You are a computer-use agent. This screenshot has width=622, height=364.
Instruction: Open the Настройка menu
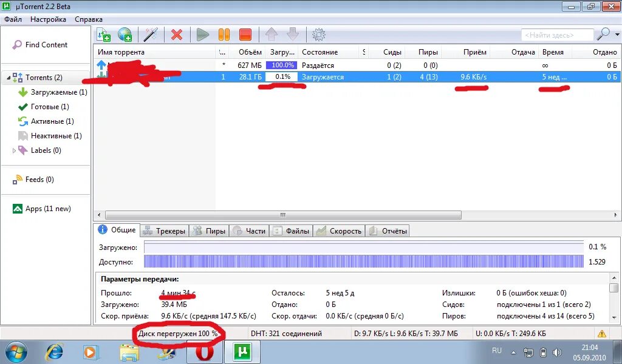(x=48, y=19)
